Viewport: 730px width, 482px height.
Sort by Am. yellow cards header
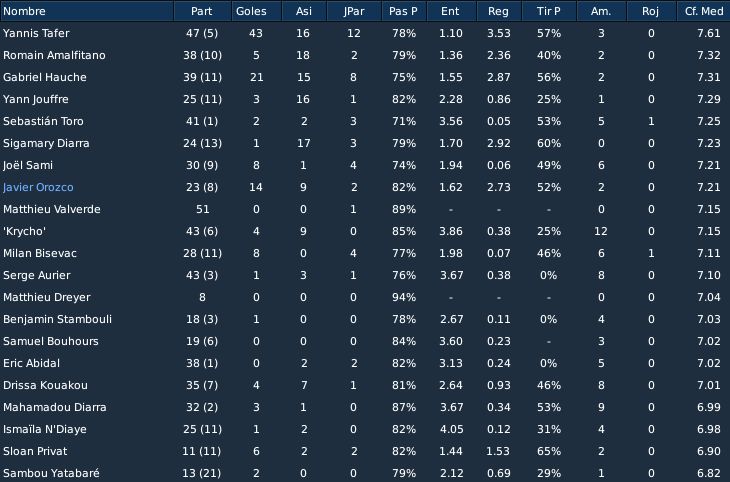tap(602, 11)
